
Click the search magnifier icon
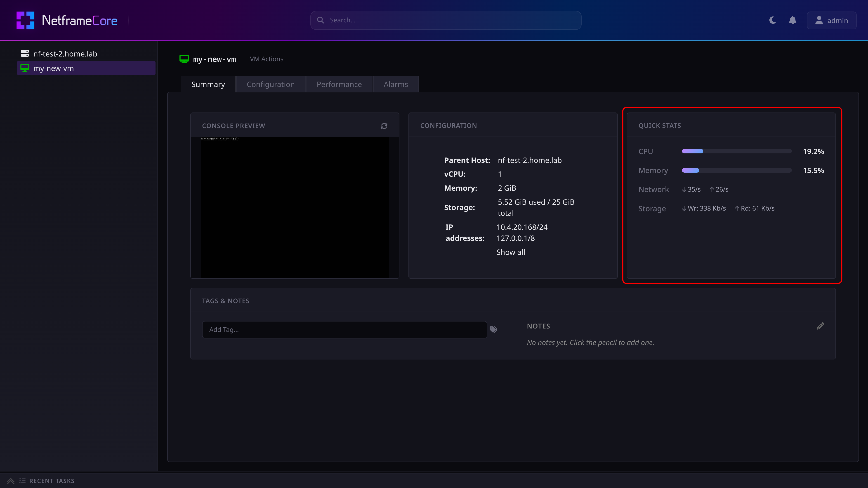[x=321, y=20]
